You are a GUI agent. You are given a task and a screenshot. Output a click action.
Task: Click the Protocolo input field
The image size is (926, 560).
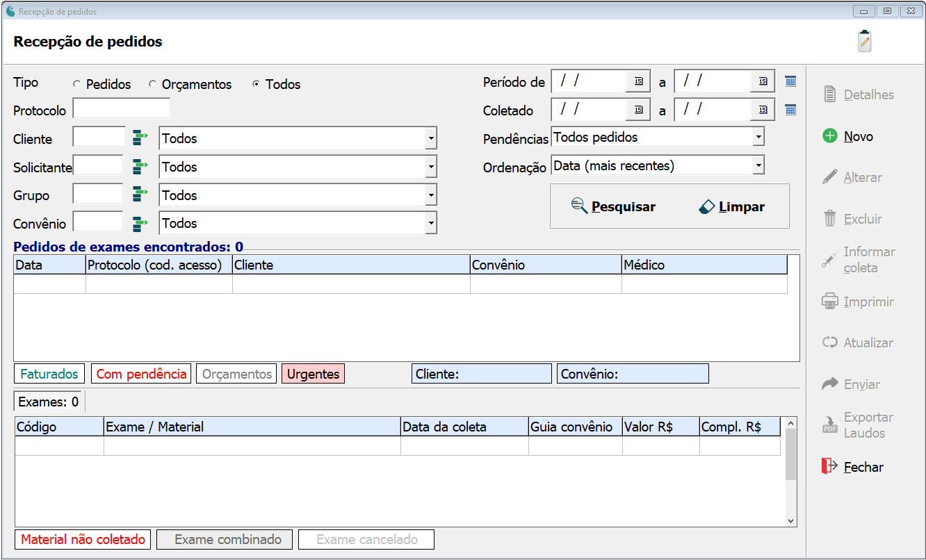(x=122, y=108)
